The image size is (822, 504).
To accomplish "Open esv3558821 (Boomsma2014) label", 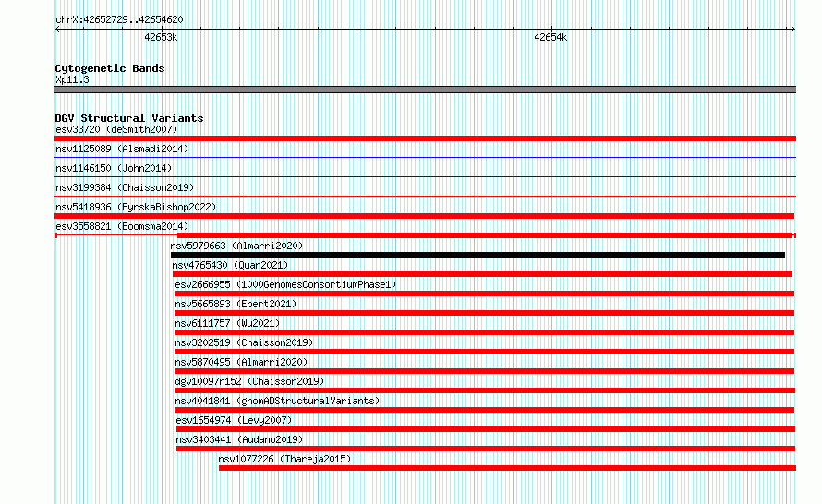I will [122, 226].
